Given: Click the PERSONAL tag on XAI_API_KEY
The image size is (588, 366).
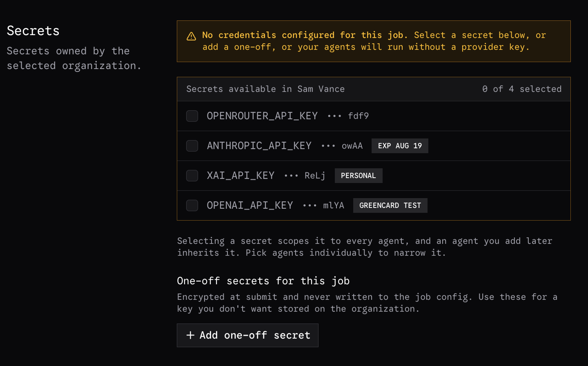Looking at the screenshot, I should coord(359,176).
